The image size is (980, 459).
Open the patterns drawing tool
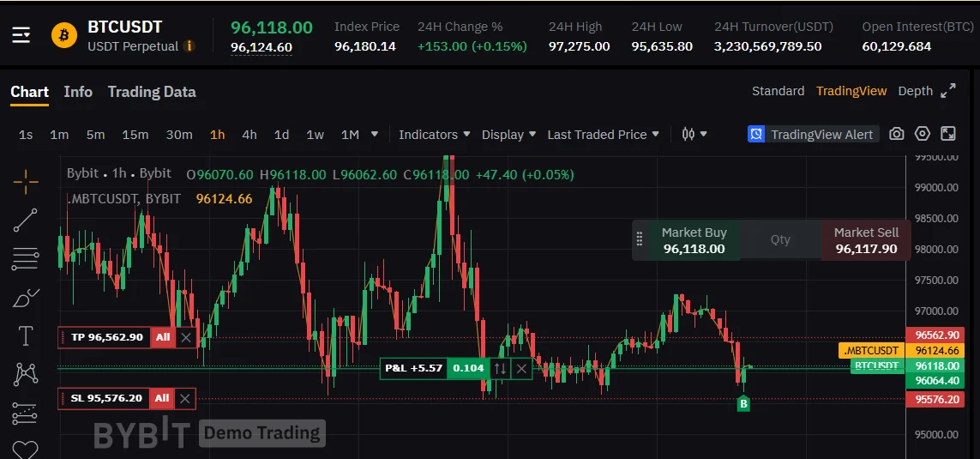(25, 374)
